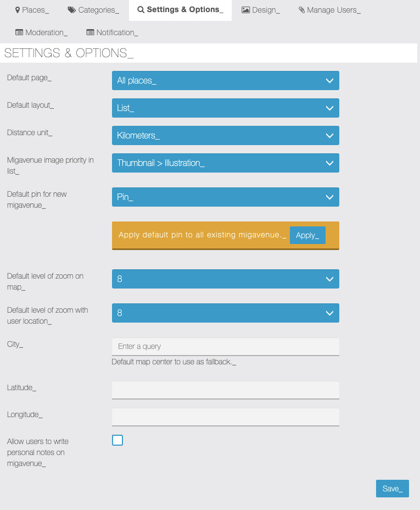Open the Default page dropdown
This screenshot has height=510, width=420.
point(225,81)
